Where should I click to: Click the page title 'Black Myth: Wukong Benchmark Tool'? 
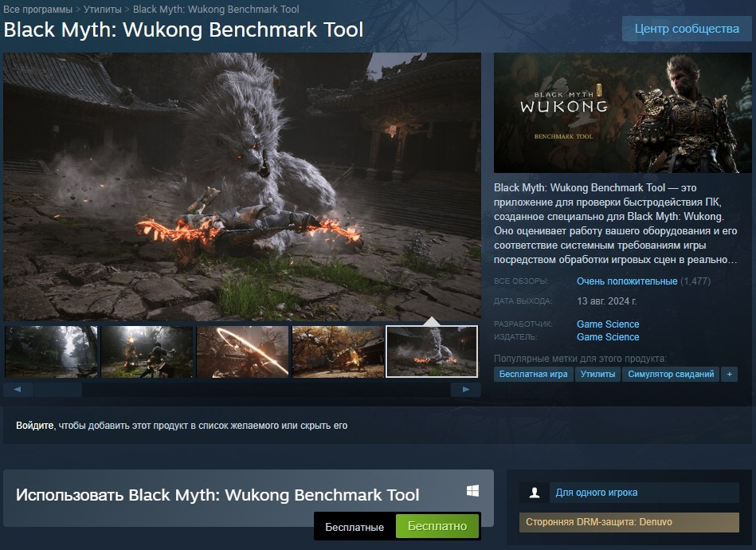(183, 29)
